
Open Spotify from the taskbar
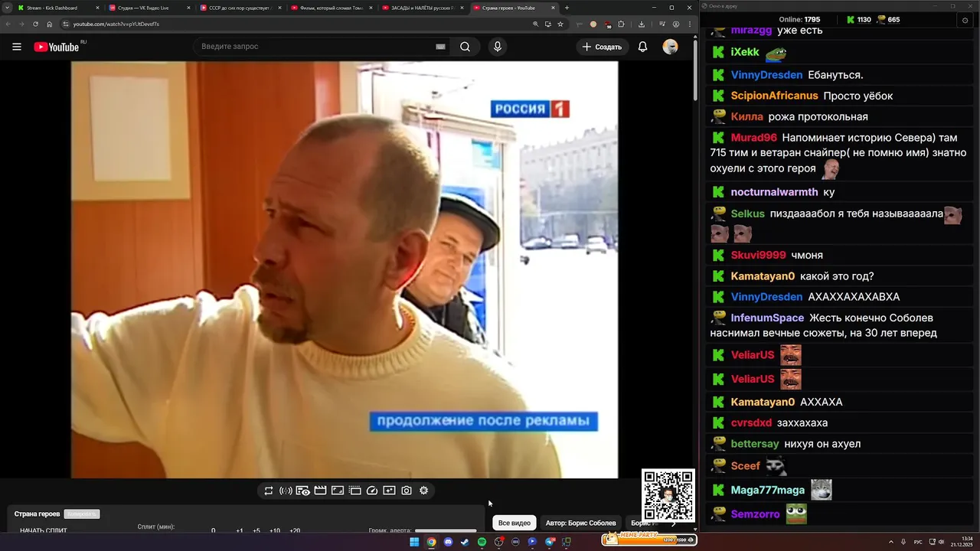tap(482, 542)
